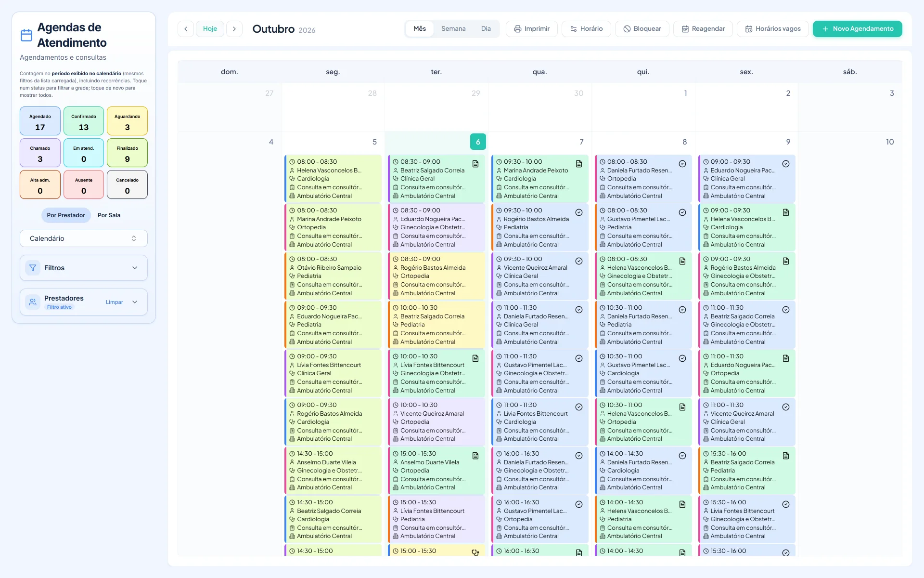This screenshot has width=924, height=578.
Task: Click the calendar icon beside Agendas de Atendimento
Action: pos(26,35)
